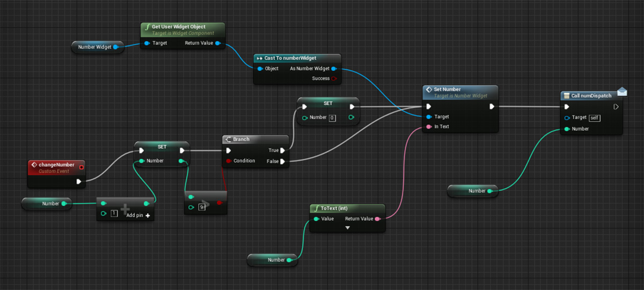Expand the ToText (int) advanced options arrow
The width and height of the screenshot is (644, 290).
coord(347,228)
